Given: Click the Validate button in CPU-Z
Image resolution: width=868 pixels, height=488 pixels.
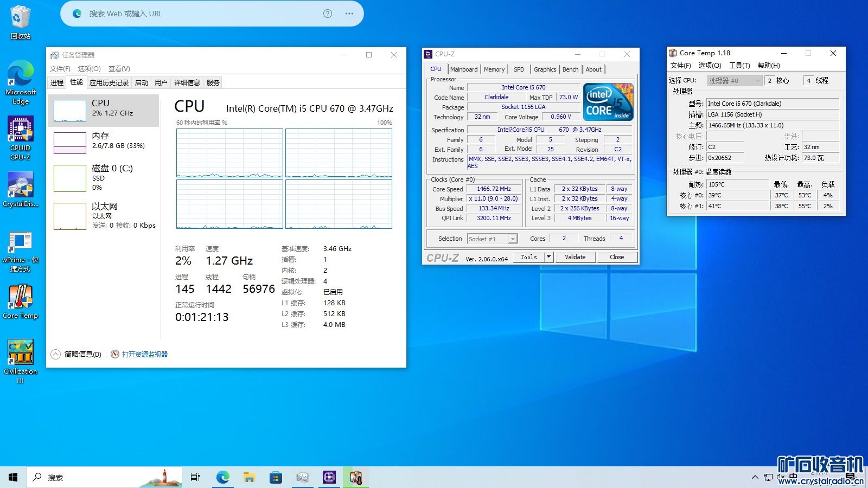Looking at the screenshot, I should (x=575, y=257).
